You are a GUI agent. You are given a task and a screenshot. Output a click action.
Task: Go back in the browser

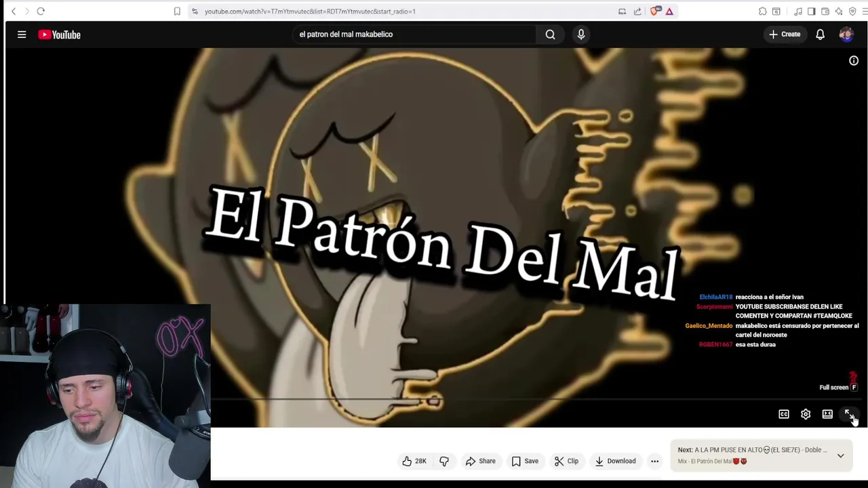tap(14, 12)
